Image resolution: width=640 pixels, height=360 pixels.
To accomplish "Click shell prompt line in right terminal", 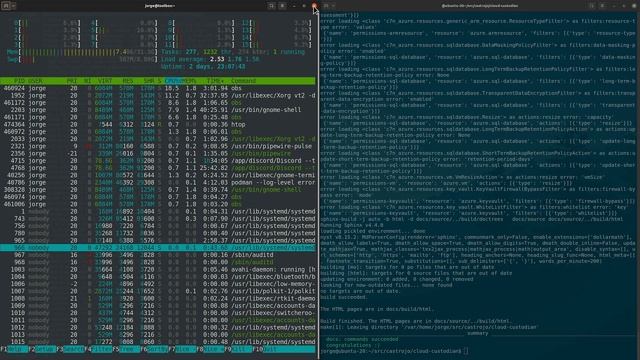I will (x=394, y=351).
